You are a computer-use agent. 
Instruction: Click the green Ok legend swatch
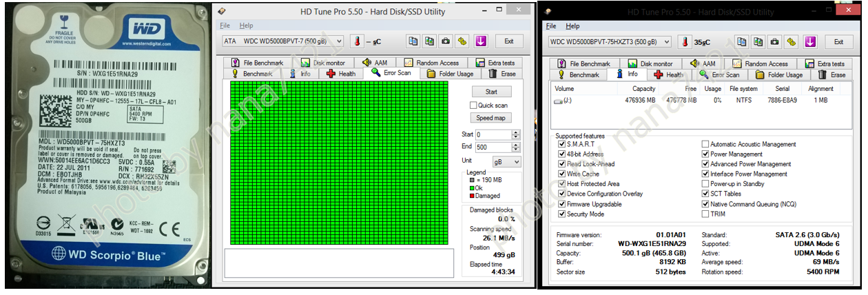tap(471, 187)
